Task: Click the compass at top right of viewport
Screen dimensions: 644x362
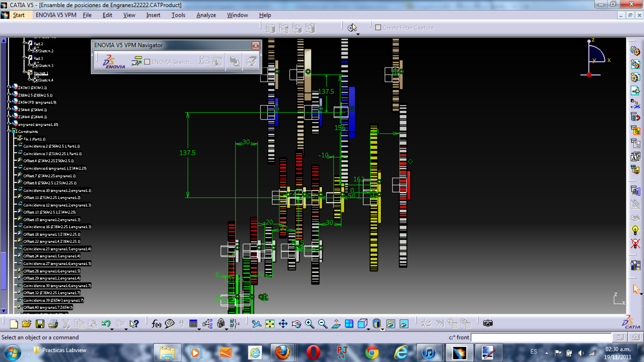Action: (596, 58)
